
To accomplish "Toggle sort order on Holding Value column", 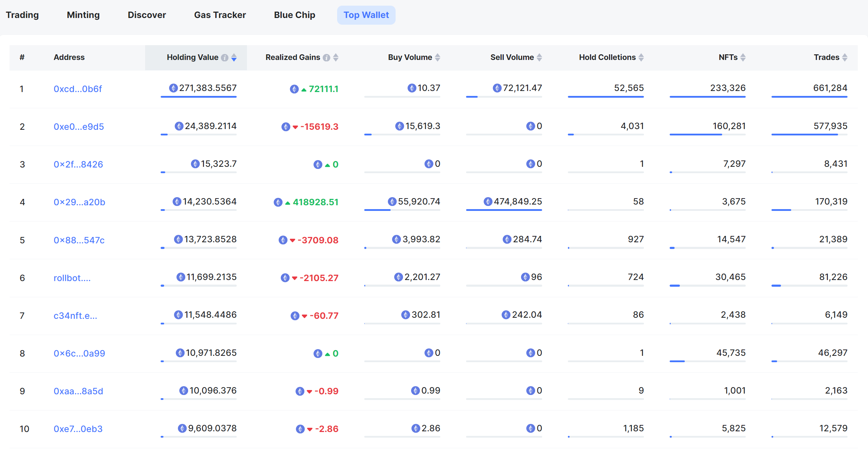I will click(x=234, y=57).
